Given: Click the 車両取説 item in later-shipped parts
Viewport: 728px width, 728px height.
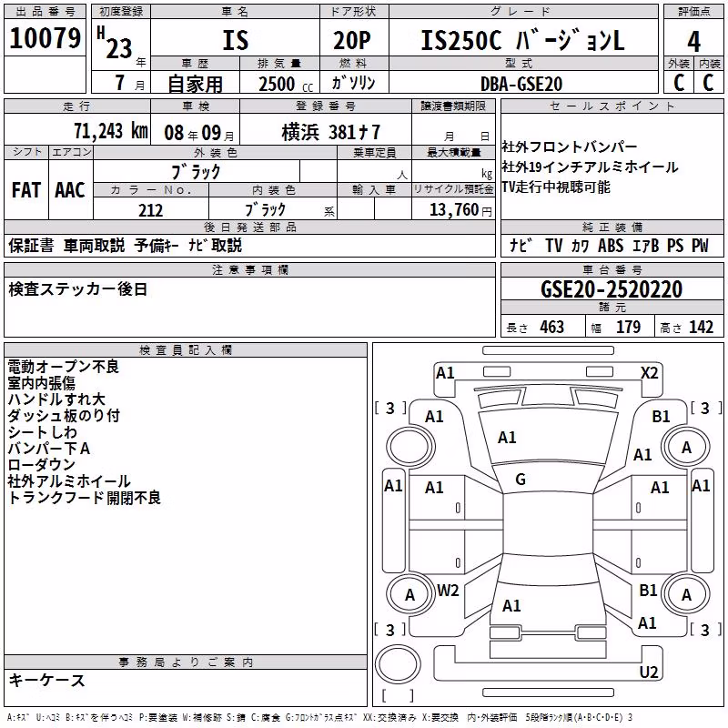Looking at the screenshot, I should pyautogui.click(x=95, y=246).
